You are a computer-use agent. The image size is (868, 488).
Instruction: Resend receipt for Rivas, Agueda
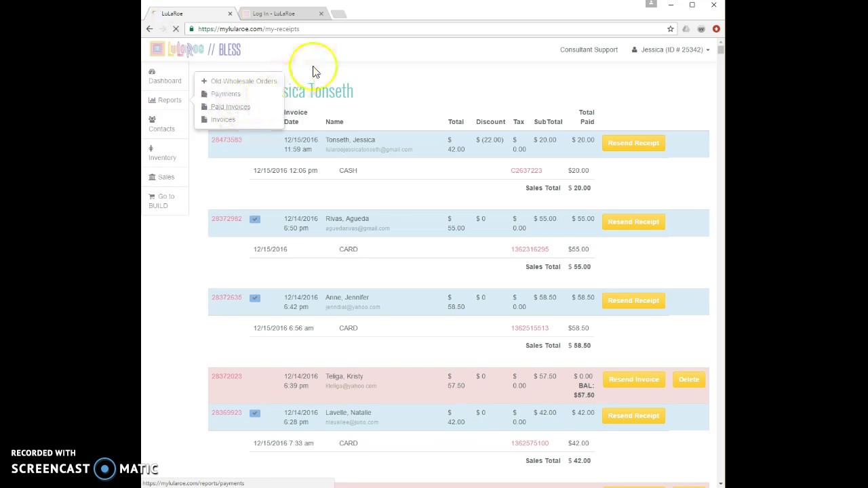[633, 222]
